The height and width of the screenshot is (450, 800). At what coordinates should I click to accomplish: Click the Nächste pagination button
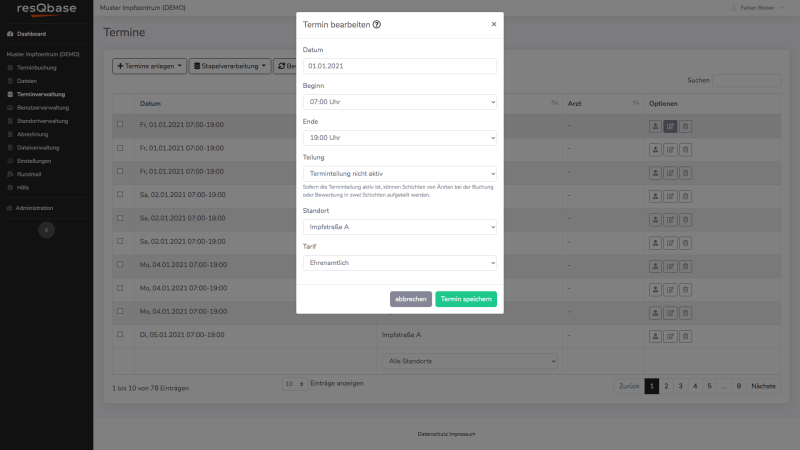(x=763, y=386)
